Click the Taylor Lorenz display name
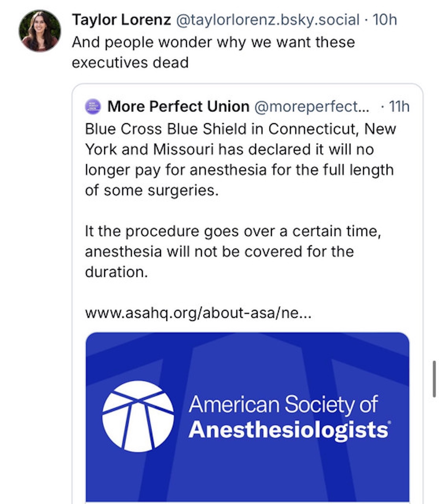 click(x=121, y=20)
